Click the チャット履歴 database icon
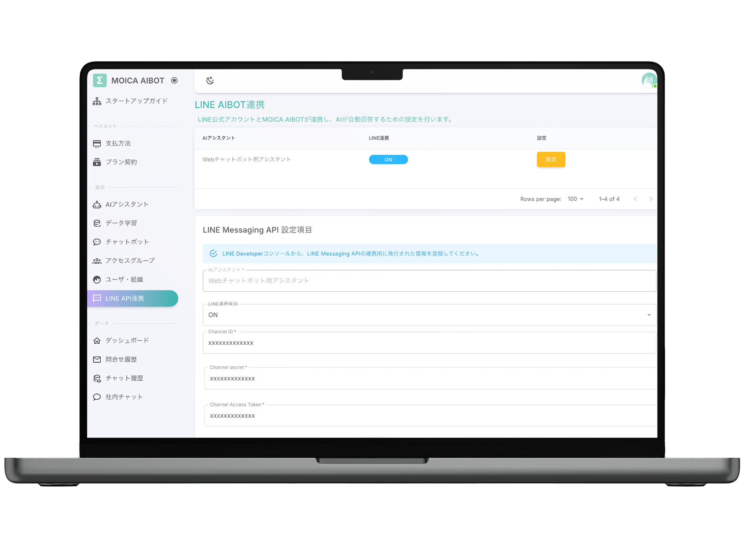The width and height of the screenshot is (747, 560). [97, 378]
